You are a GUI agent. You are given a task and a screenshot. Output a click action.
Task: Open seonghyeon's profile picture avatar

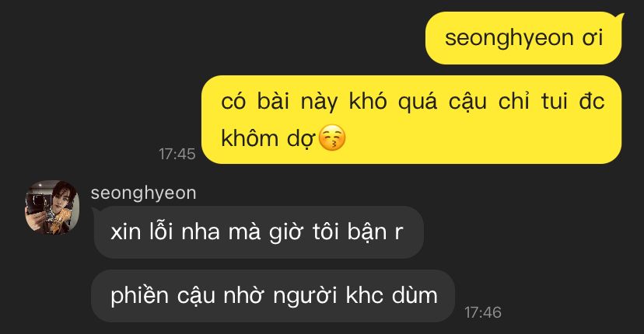click(52, 207)
